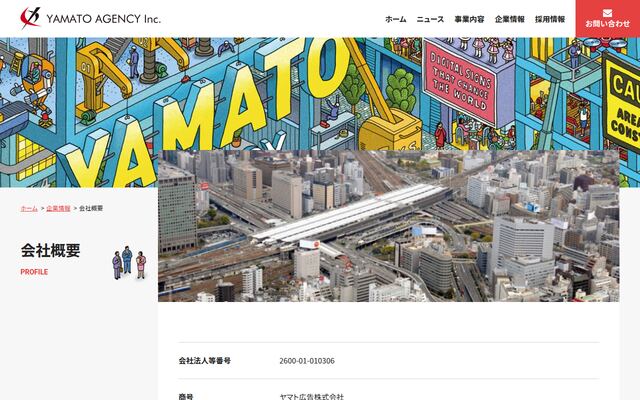Open the 事業内容 menu item

click(469, 19)
